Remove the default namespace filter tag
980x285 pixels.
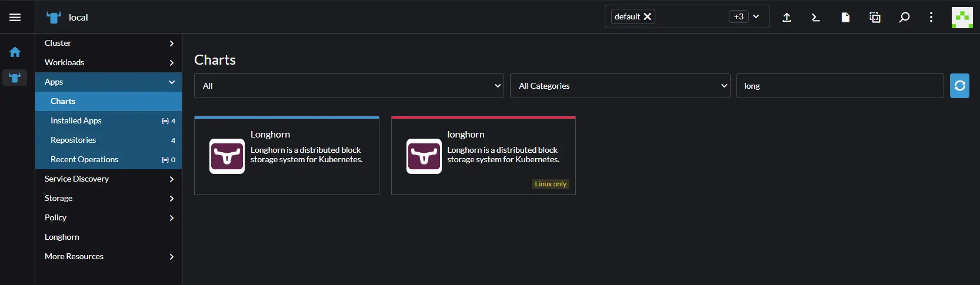coord(648,16)
